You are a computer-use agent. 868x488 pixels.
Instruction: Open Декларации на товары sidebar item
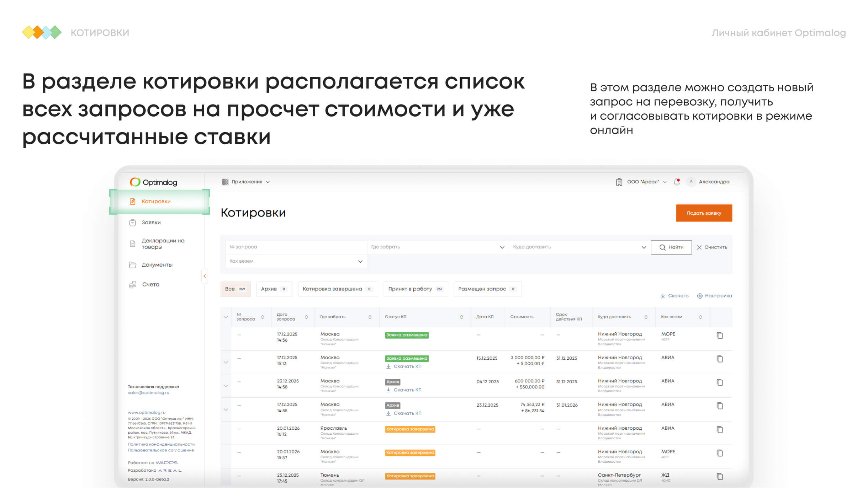(163, 244)
